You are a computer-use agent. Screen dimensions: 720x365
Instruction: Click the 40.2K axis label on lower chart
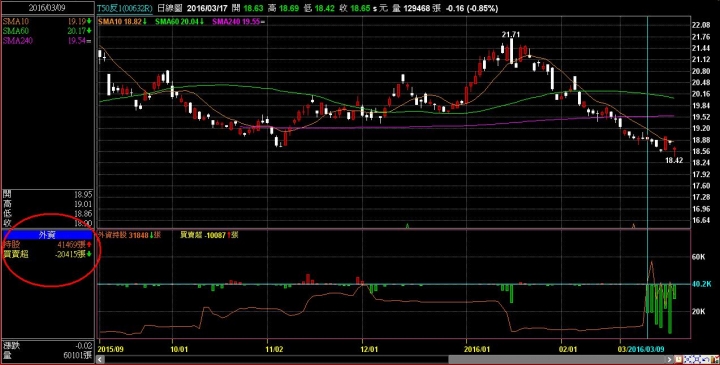pyautogui.click(x=702, y=284)
